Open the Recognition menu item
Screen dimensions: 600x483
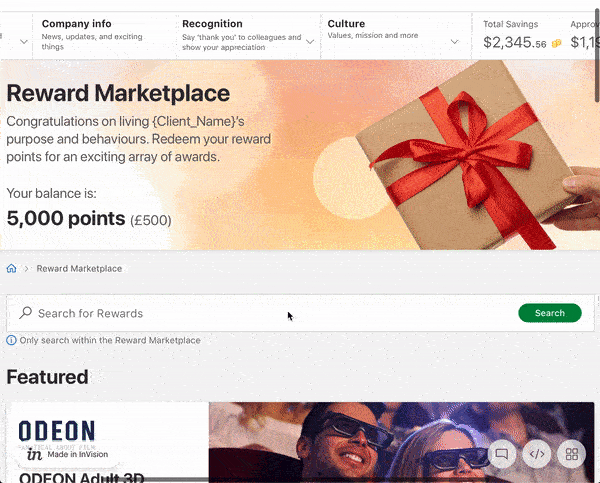(x=212, y=24)
